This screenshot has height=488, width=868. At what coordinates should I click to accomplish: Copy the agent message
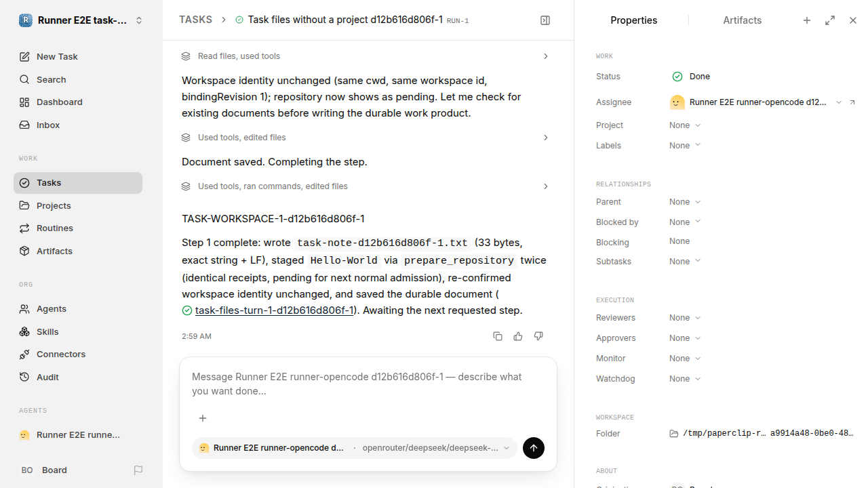[x=498, y=336]
